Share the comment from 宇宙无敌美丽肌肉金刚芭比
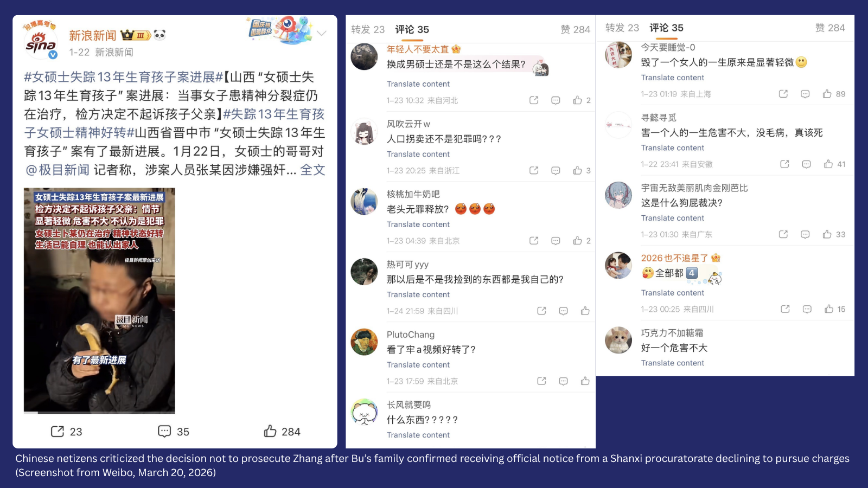The image size is (868, 488). coord(783,234)
